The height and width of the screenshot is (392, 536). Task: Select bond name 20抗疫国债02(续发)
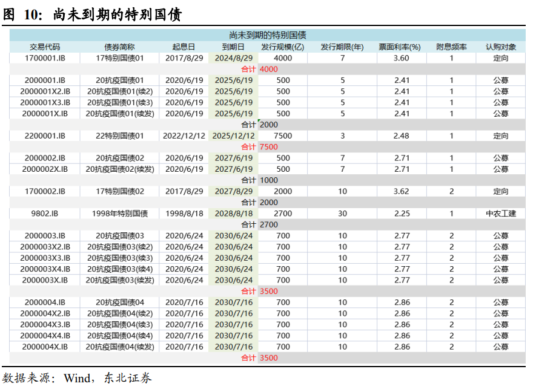[120, 169]
